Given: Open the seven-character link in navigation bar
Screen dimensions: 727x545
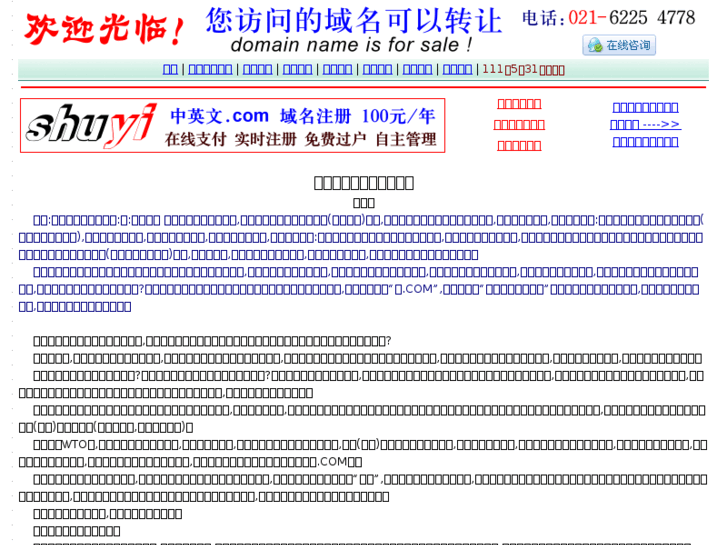Looking at the screenshot, I should 210,70.
